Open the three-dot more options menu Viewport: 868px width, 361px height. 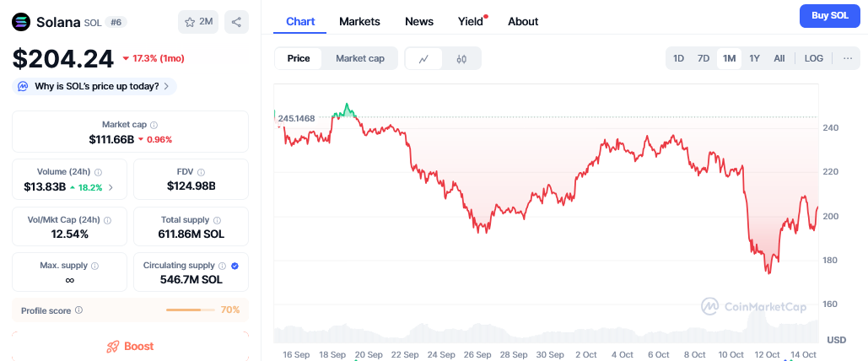point(847,58)
